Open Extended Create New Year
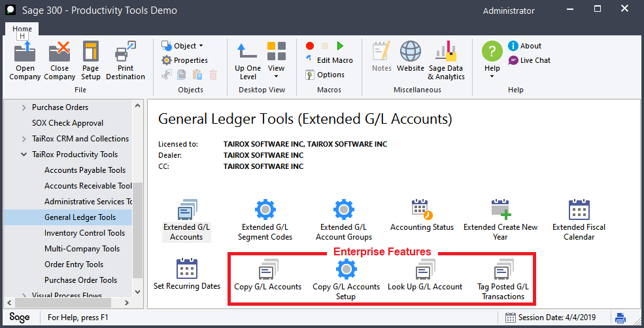644x328 pixels. [x=500, y=221]
